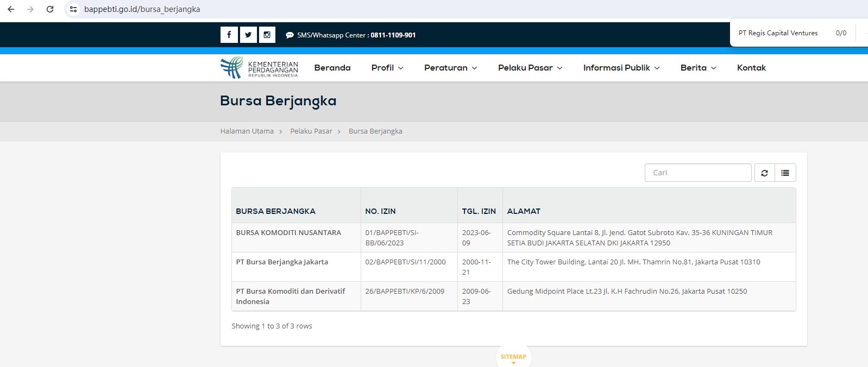Open the Twitter social icon
The width and height of the screenshot is (868, 367).
(x=248, y=35)
